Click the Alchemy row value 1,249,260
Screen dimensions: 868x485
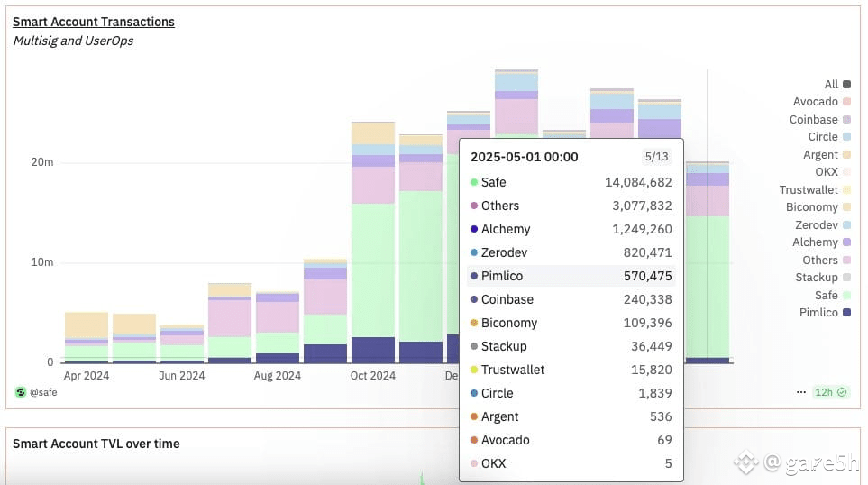tap(642, 229)
